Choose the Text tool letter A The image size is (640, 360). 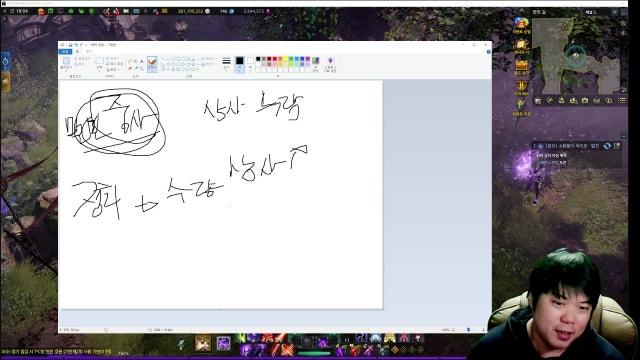[142, 61]
